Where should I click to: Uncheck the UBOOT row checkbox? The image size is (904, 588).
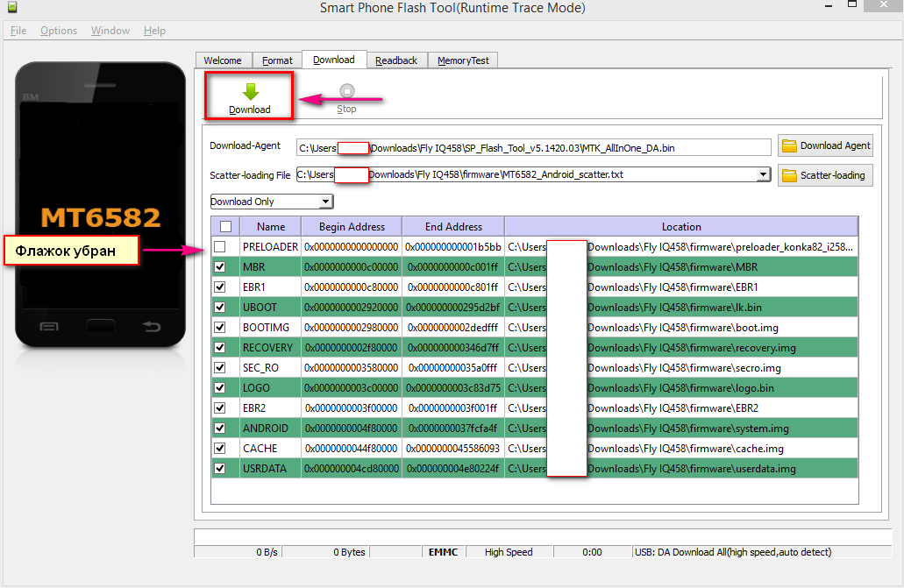pos(220,308)
